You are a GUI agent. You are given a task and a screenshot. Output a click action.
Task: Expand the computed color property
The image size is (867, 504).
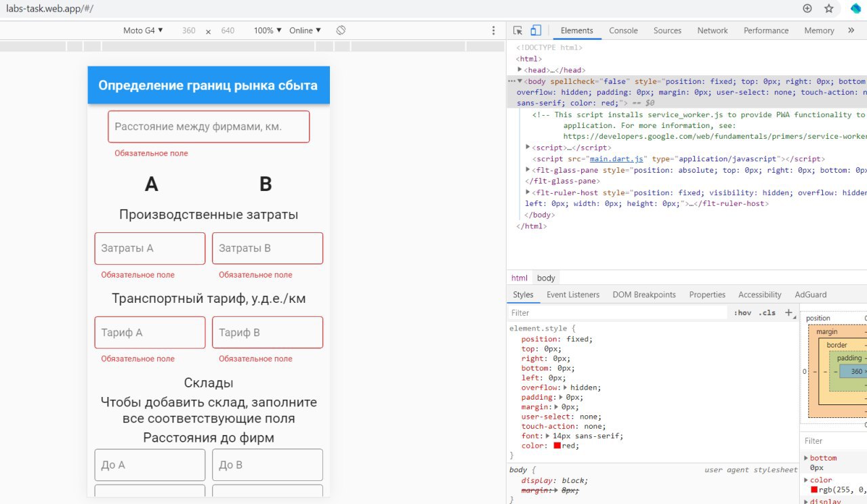pos(805,480)
